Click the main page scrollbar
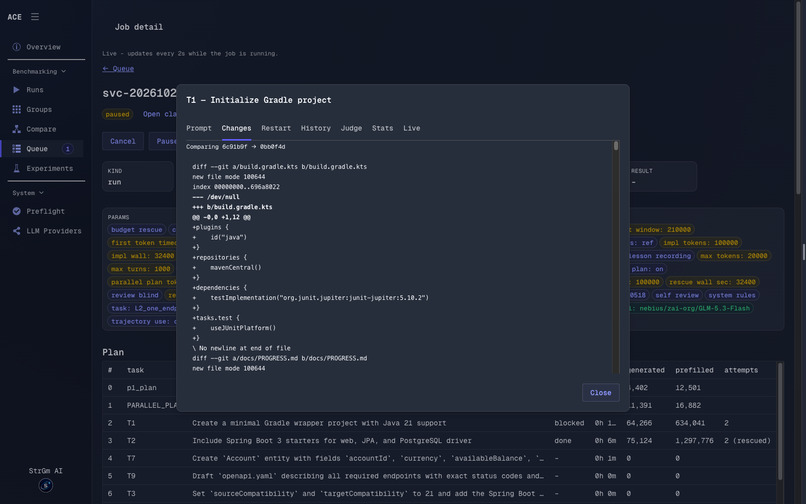Image resolution: width=806 pixels, height=504 pixels. (798, 98)
